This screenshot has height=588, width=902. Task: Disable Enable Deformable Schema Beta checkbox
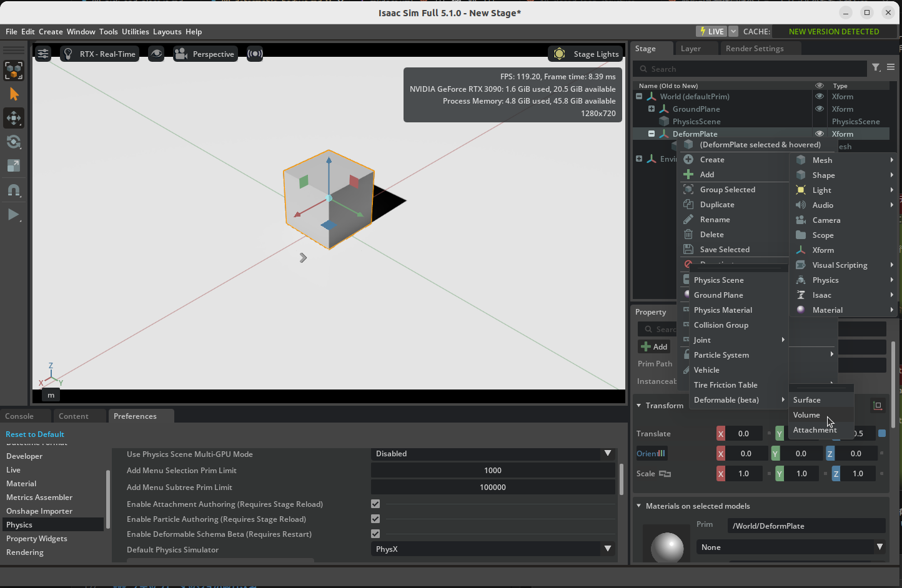(375, 534)
